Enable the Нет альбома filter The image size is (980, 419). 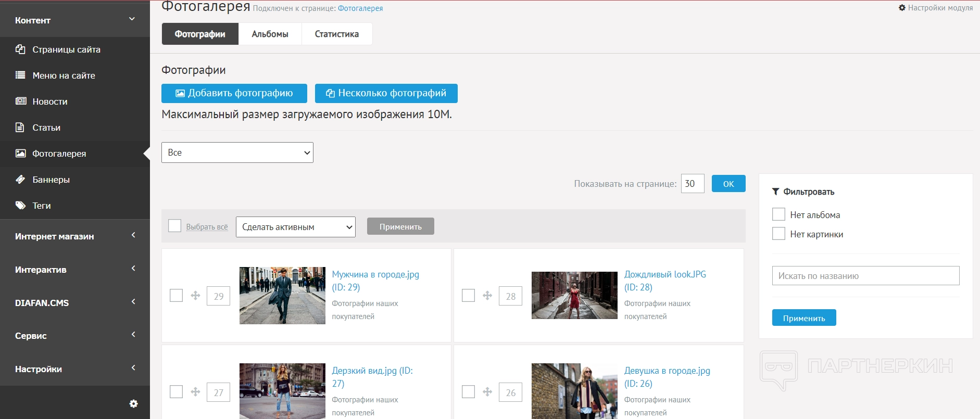click(779, 214)
